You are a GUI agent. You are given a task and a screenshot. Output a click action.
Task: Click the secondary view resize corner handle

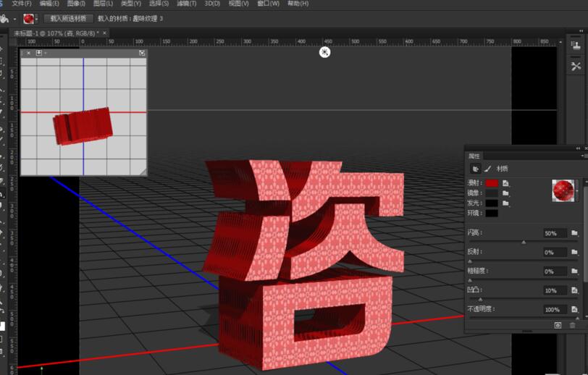pos(143,172)
